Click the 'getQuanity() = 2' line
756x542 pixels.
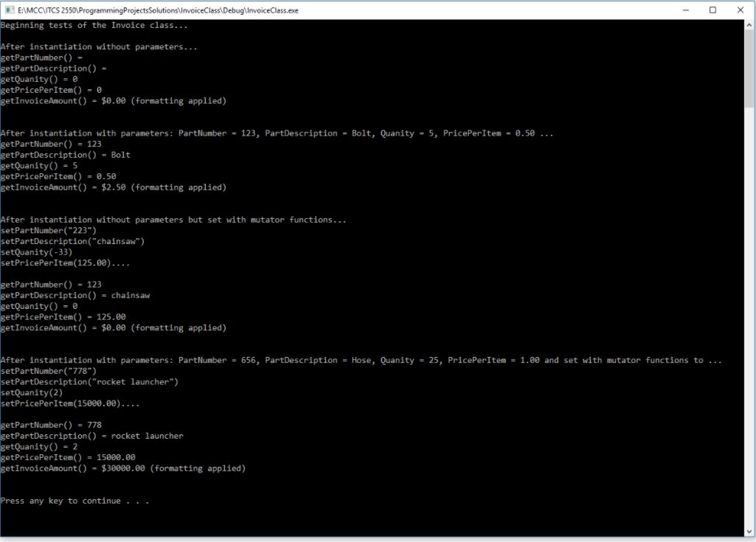tap(39, 447)
